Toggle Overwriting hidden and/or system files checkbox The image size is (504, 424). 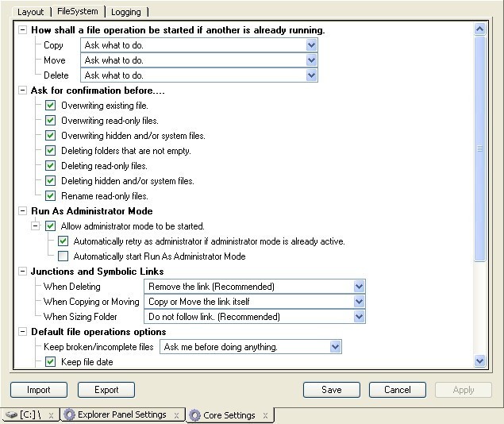(x=50, y=136)
